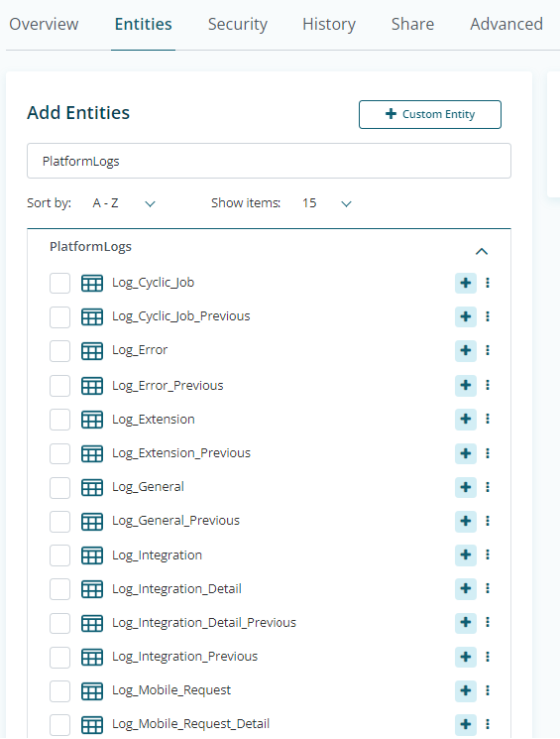This screenshot has width=560, height=739.
Task: Click the table icon beside Log_Integration
Action: pos(92,555)
